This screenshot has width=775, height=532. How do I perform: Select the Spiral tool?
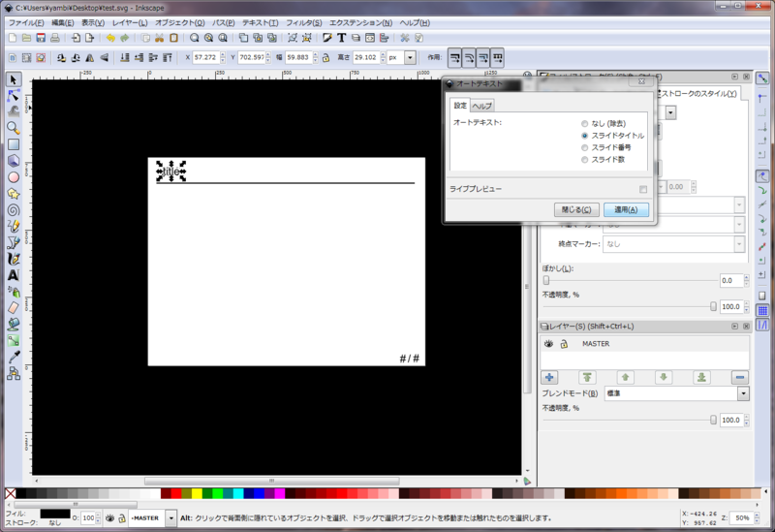[14, 209]
